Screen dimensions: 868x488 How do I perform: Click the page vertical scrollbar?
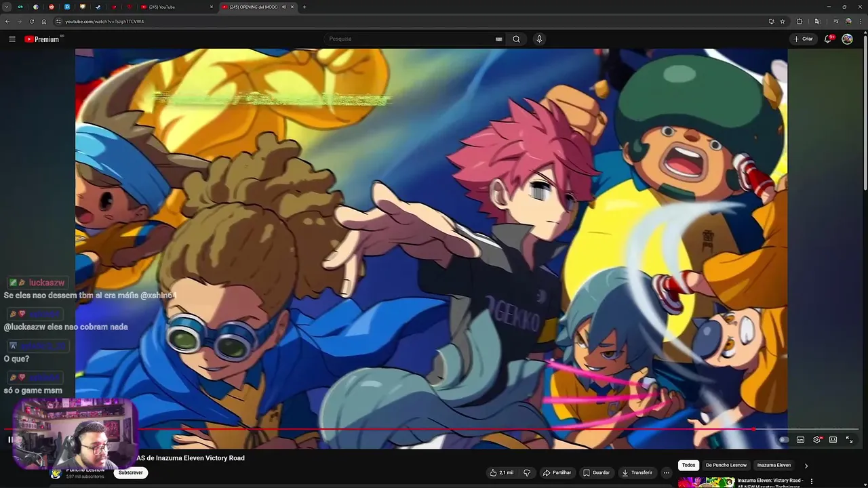coord(865,112)
